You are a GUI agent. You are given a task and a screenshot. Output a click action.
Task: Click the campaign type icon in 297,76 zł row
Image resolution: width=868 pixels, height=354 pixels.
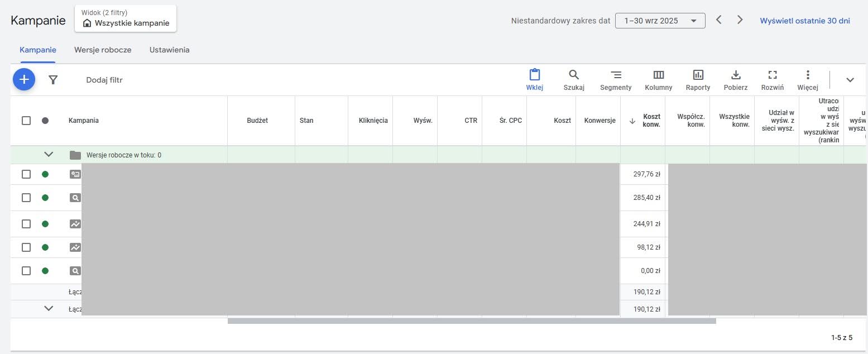click(x=75, y=174)
